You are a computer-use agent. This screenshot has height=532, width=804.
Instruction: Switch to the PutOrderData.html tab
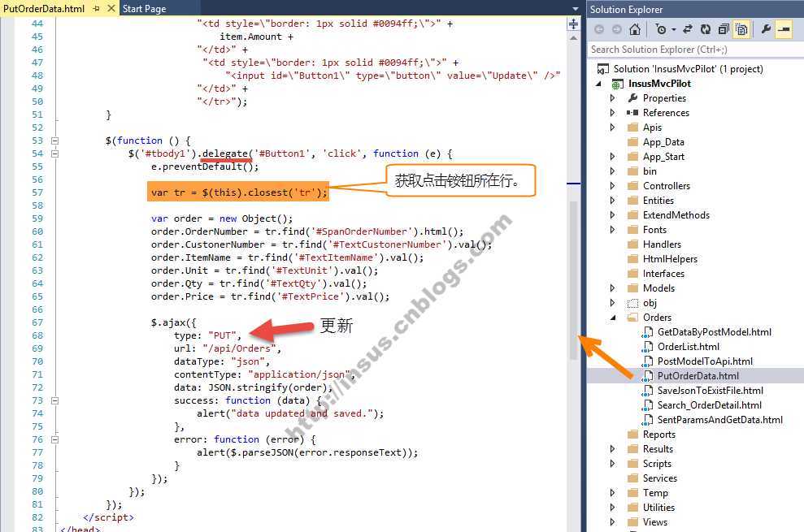click(x=44, y=9)
